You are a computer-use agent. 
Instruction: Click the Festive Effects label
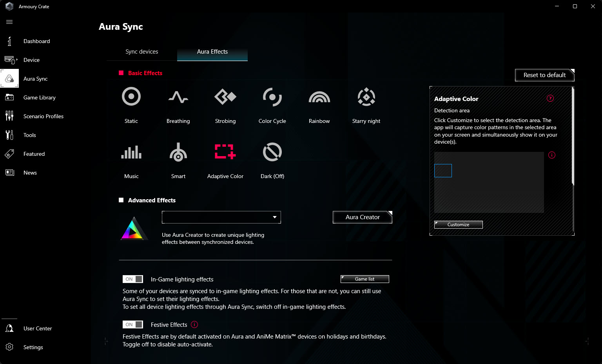pos(169,325)
